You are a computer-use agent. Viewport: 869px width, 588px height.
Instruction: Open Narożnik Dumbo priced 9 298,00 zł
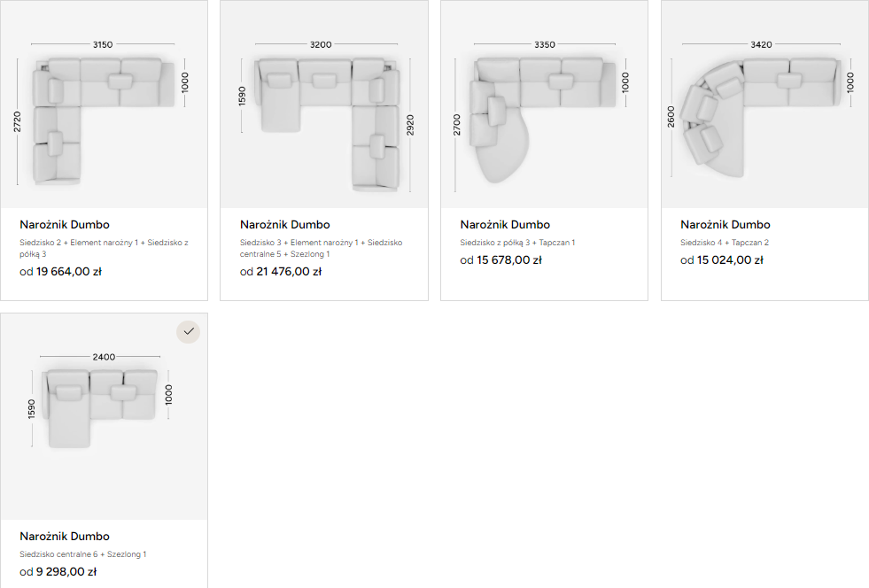(65, 536)
